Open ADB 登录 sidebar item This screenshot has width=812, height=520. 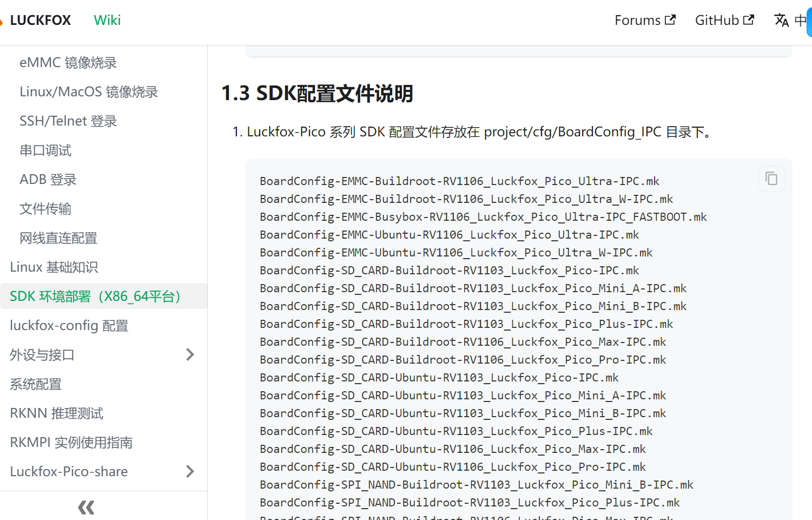tap(48, 180)
